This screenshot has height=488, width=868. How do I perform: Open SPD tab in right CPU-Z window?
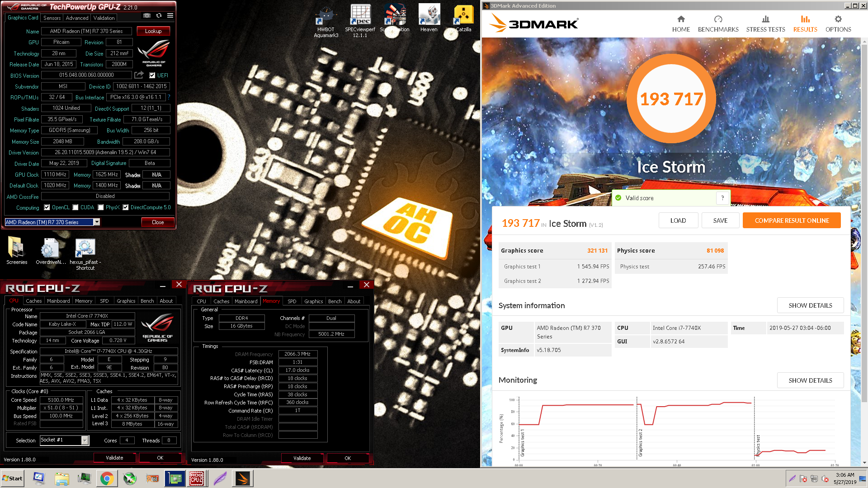click(292, 301)
